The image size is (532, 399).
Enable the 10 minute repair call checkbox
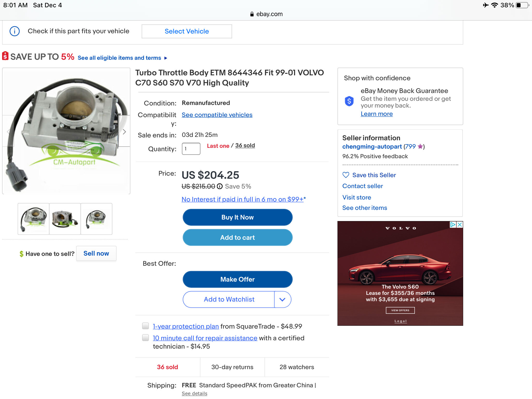pos(145,338)
